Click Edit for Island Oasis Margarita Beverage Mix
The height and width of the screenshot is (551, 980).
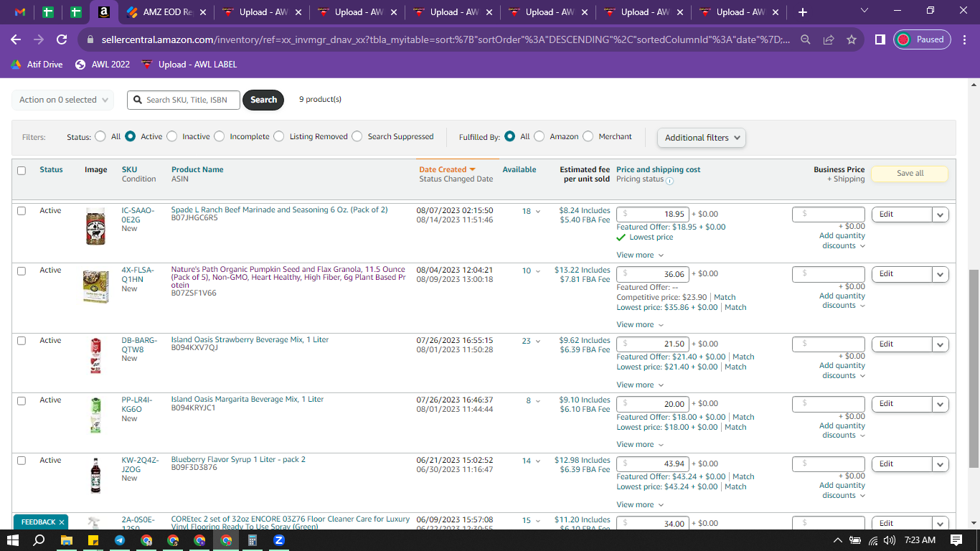[x=902, y=404]
